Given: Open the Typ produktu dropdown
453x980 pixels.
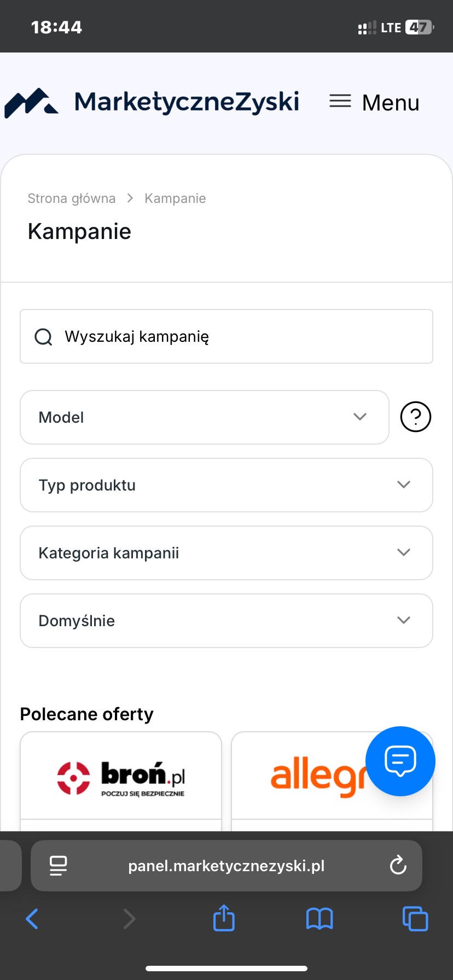Looking at the screenshot, I should (x=226, y=485).
